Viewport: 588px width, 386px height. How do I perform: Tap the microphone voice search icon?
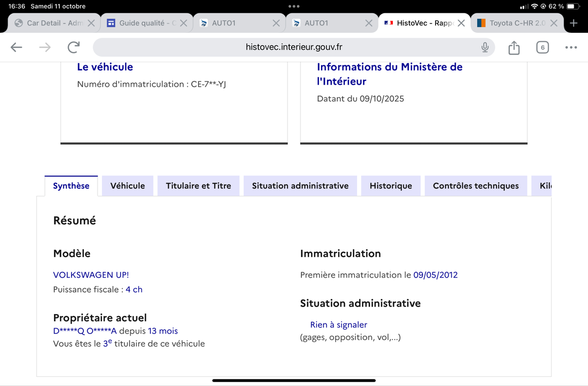point(485,47)
